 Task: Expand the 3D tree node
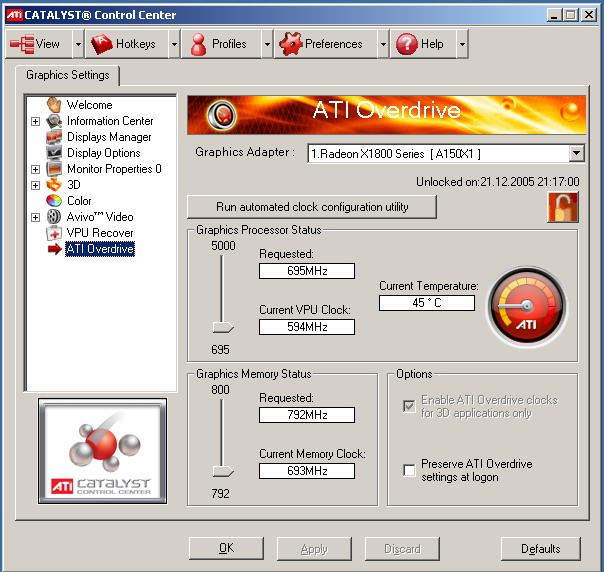35,185
